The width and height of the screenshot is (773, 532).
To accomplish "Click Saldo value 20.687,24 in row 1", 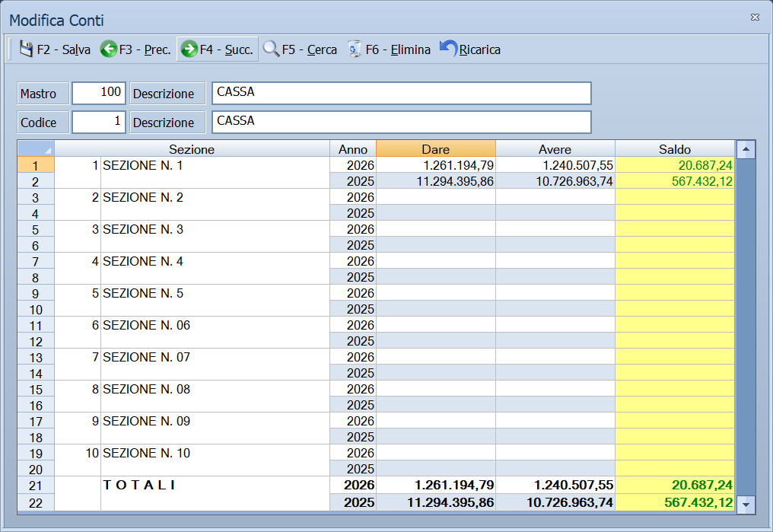I will pos(675,165).
